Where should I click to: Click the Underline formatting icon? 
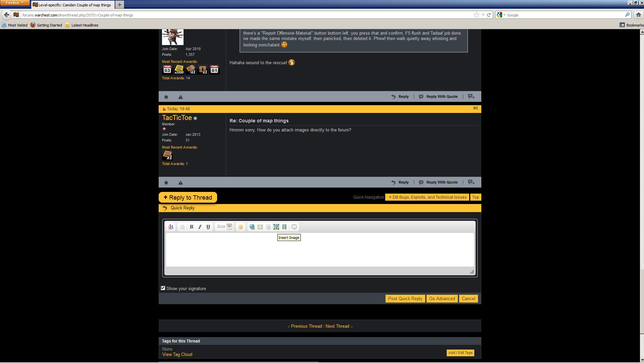[x=208, y=227]
